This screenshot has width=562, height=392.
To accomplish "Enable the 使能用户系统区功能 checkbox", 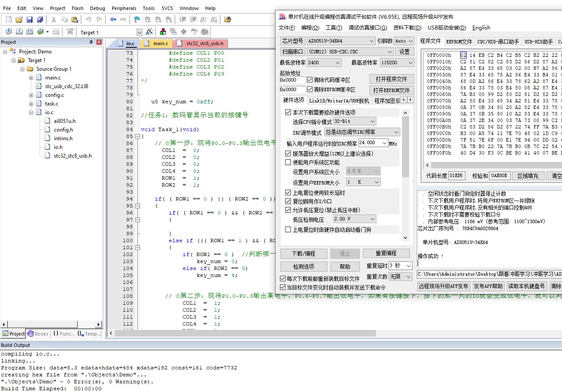I will [x=288, y=162].
